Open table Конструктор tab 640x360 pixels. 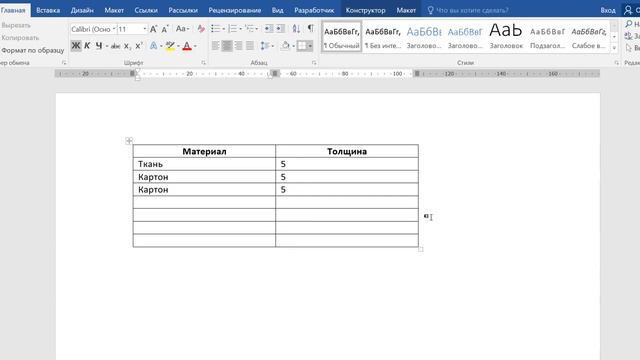tap(365, 10)
